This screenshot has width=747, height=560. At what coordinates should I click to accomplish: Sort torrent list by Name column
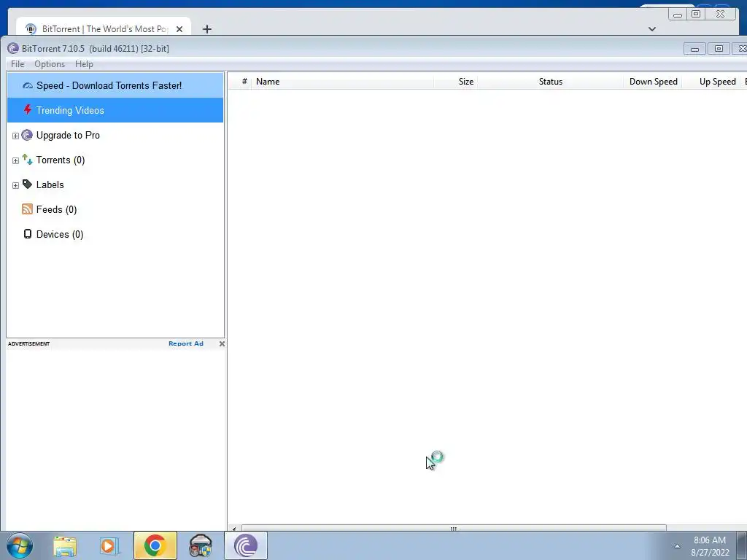(342, 82)
